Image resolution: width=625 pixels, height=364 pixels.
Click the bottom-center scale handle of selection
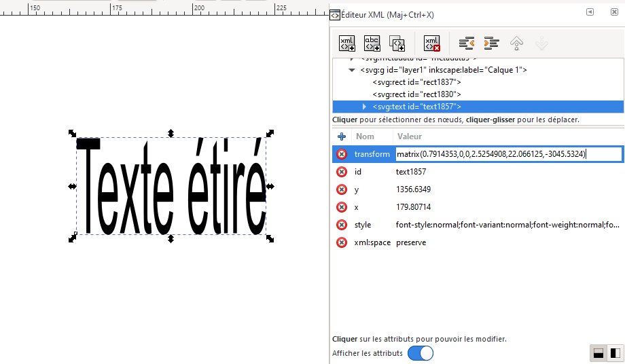pyautogui.click(x=171, y=238)
